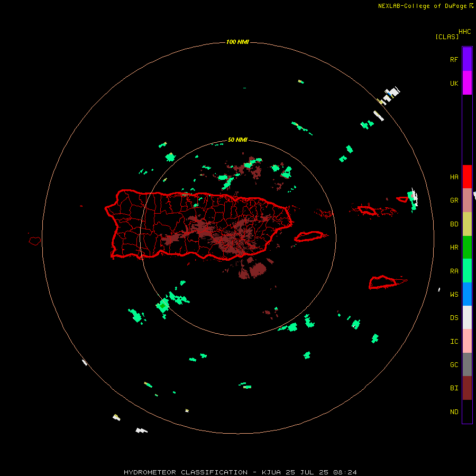Click the DS legend label
The image size is (476, 476).
click(454, 317)
